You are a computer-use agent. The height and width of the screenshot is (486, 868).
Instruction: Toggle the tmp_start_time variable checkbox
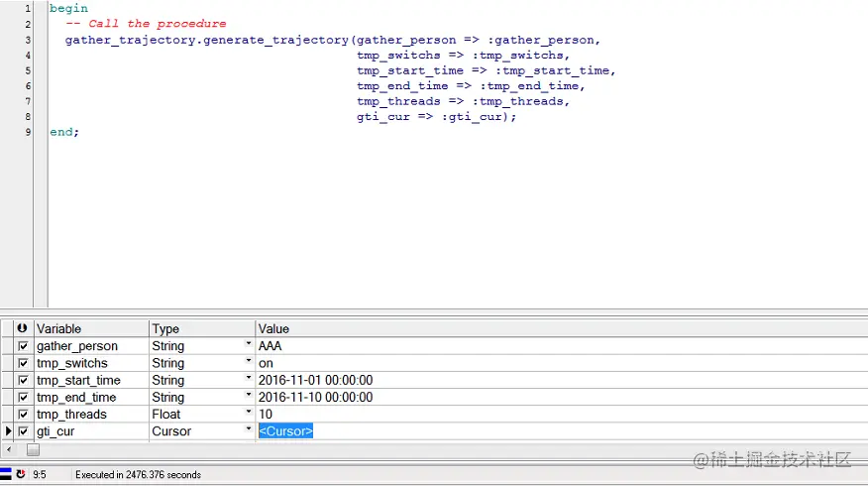[23, 380]
